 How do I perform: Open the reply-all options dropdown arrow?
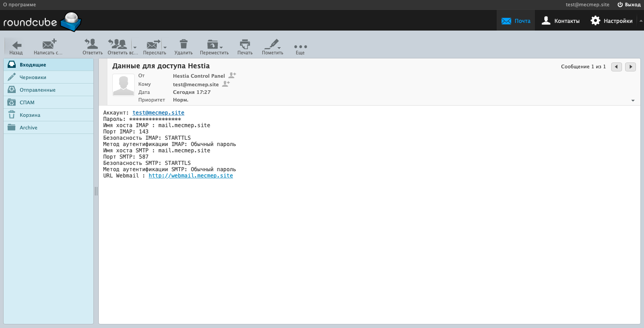coord(134,47)
